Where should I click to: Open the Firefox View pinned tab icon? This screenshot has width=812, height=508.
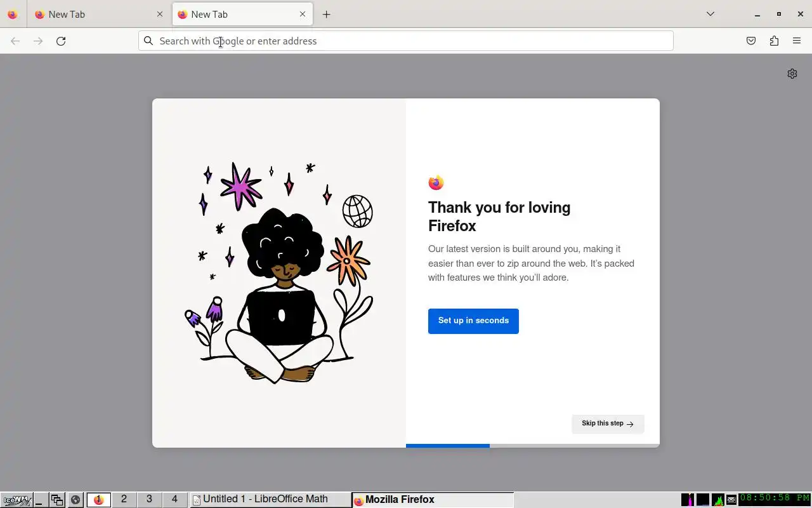[x=13, y=14]
